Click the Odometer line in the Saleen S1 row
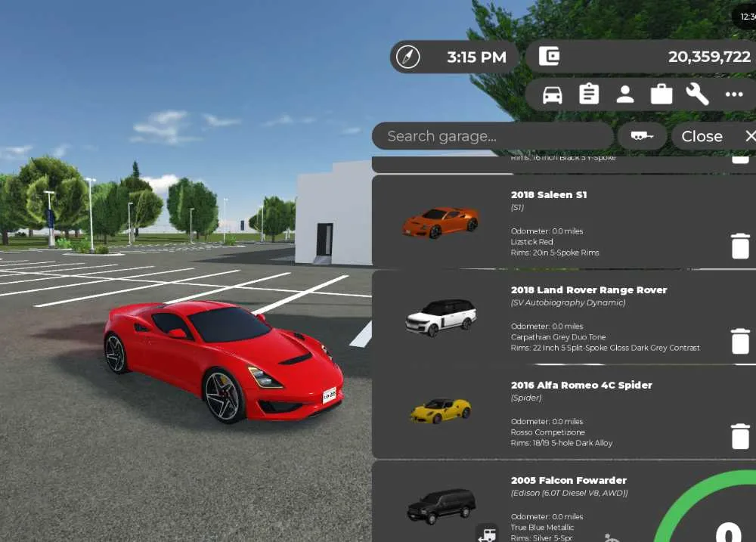 click(547, 231)
